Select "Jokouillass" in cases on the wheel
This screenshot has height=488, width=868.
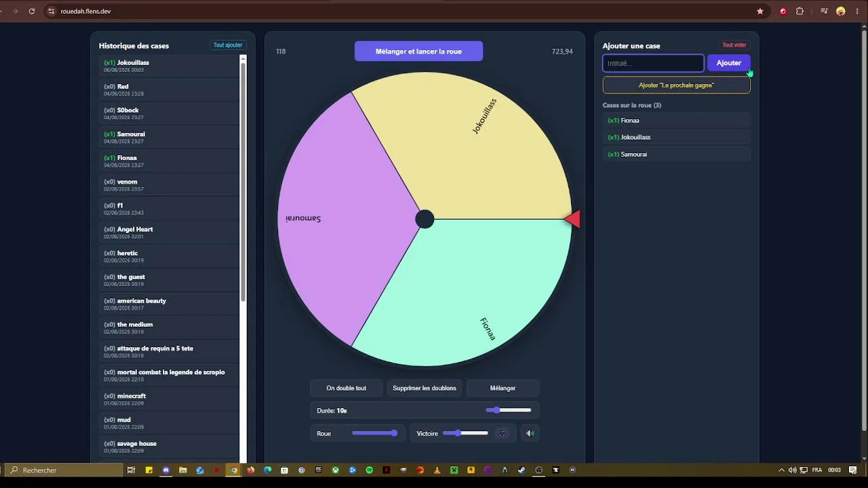(676, 137)
